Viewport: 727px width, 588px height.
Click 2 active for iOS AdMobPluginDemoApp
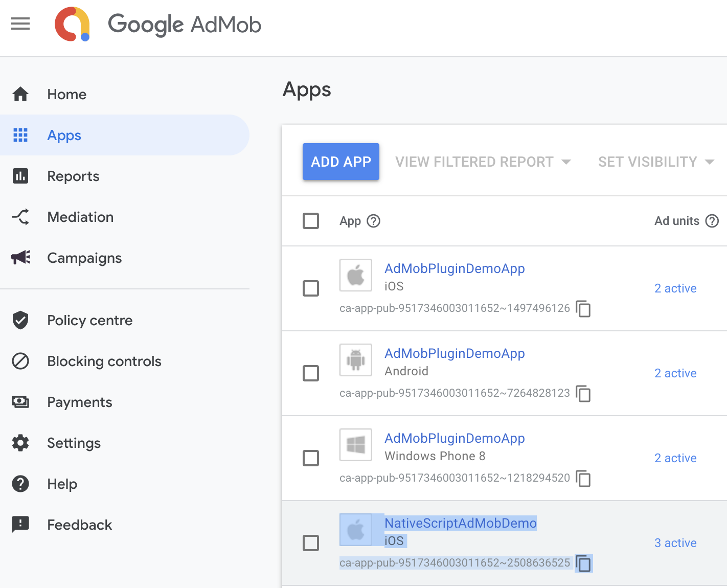tap(675, 288)
